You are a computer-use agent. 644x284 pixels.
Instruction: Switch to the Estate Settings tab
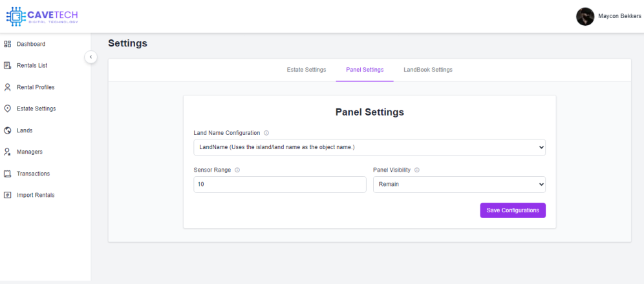306,70
